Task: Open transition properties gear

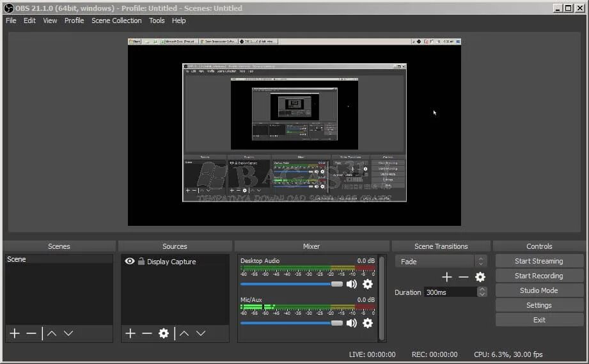Action: [x=480, y=277]
